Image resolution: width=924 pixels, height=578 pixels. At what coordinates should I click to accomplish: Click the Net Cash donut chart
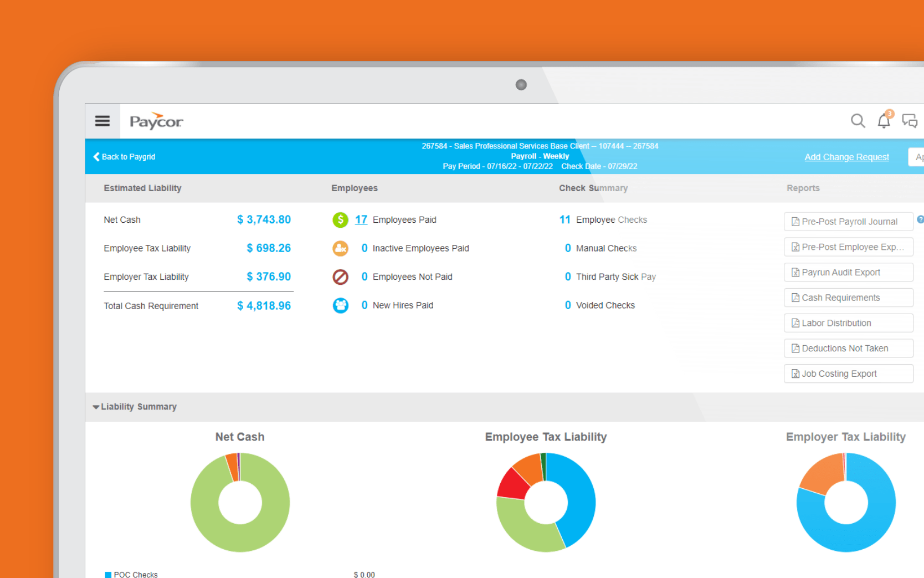pos(240,502)
